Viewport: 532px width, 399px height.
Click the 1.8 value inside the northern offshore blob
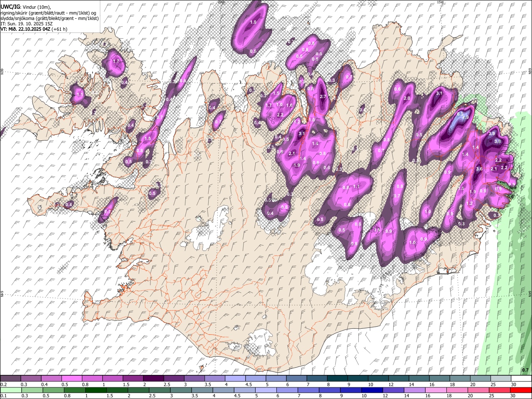coord(253,22)
